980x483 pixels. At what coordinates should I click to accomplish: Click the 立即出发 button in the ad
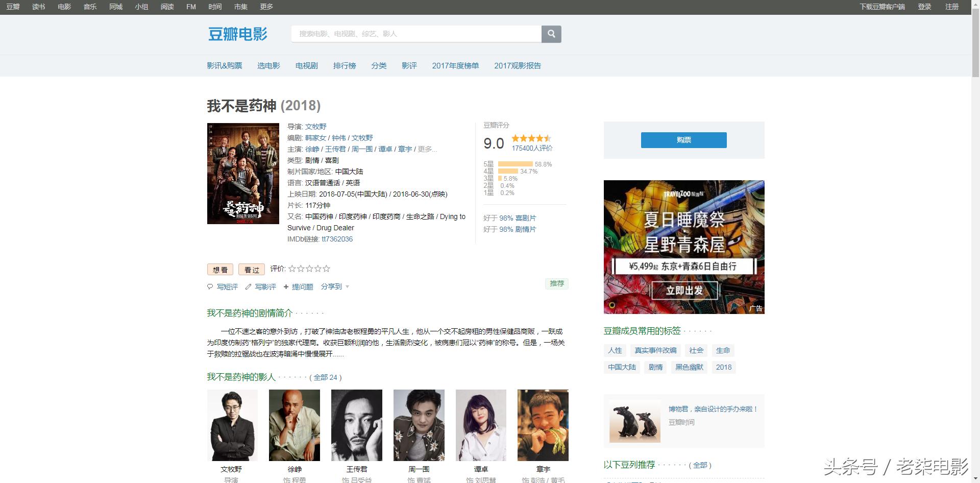[684, 291]
